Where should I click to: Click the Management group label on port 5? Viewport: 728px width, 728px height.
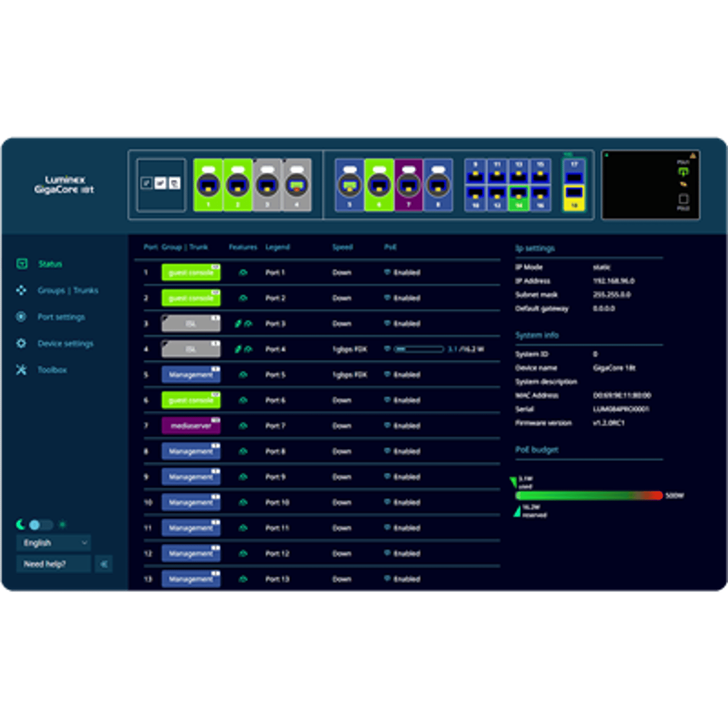click(191, 375)
